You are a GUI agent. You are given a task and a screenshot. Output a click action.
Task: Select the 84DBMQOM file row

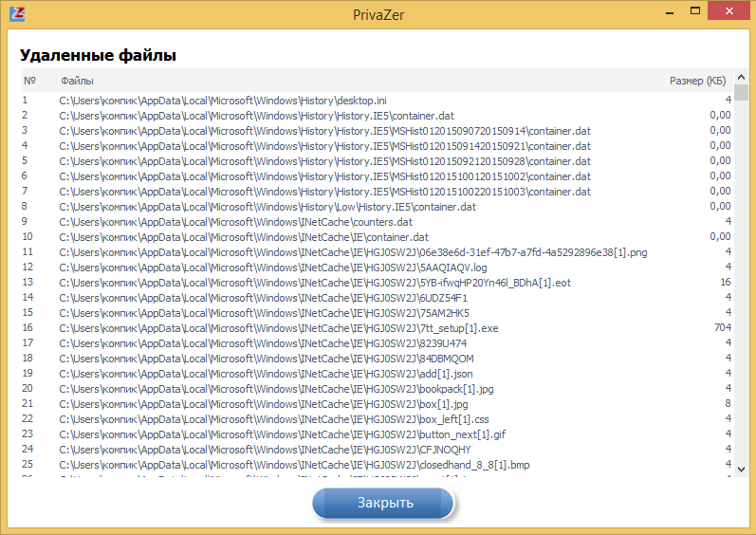377,359
